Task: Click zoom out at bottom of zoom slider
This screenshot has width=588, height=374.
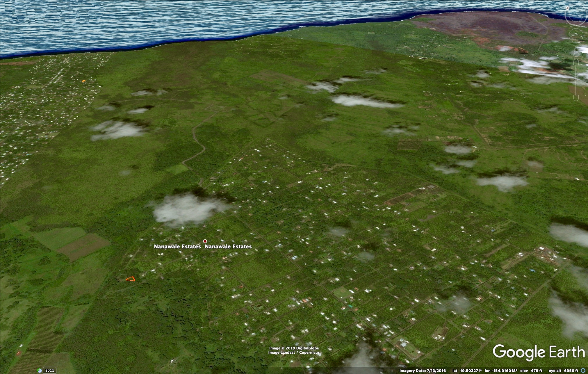Action: [576, 98]
